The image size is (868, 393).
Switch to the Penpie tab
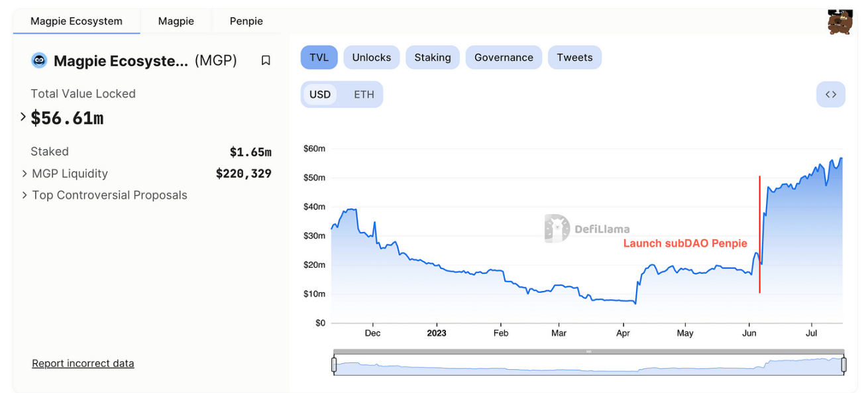(246, 21)
